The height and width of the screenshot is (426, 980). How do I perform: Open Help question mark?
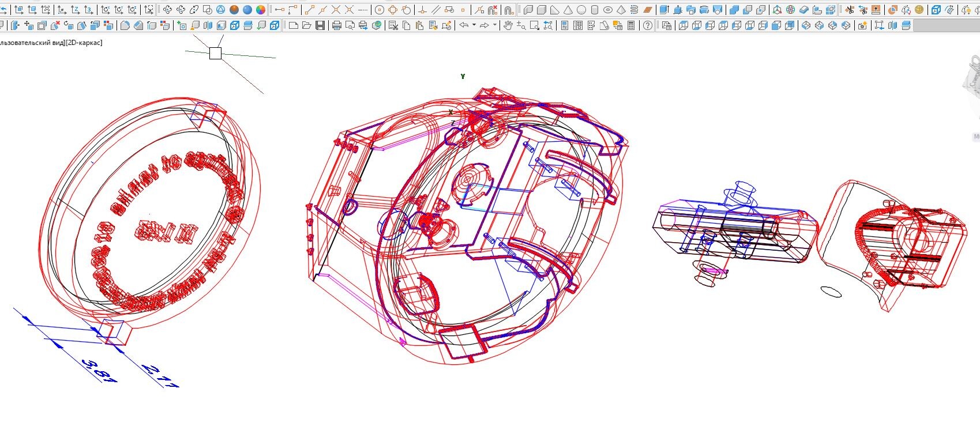pyautogui.click(x=648, y=25)
